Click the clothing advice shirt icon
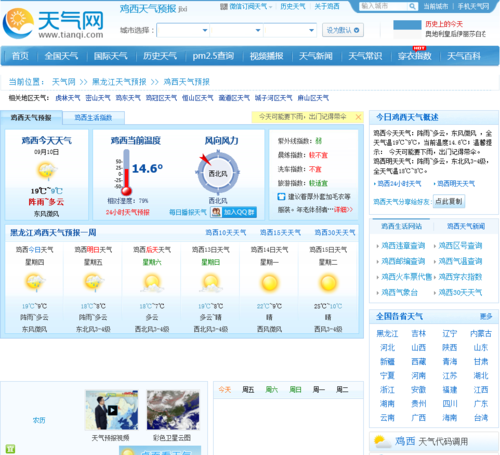The image size is (500, 455). point(281,197)
